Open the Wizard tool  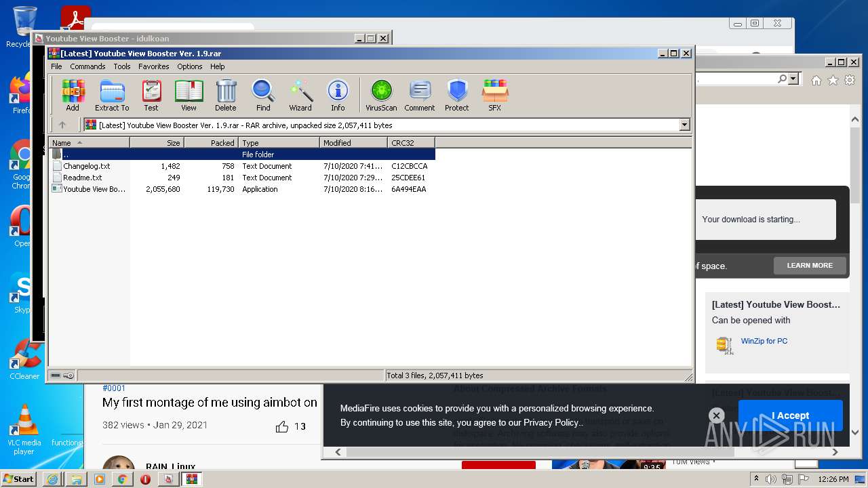tap(300, 96)
